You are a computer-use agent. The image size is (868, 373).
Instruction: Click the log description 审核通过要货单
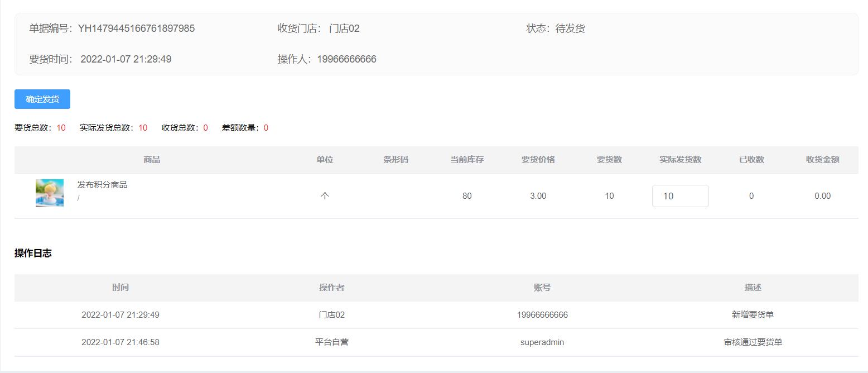[x=753, y=342]
